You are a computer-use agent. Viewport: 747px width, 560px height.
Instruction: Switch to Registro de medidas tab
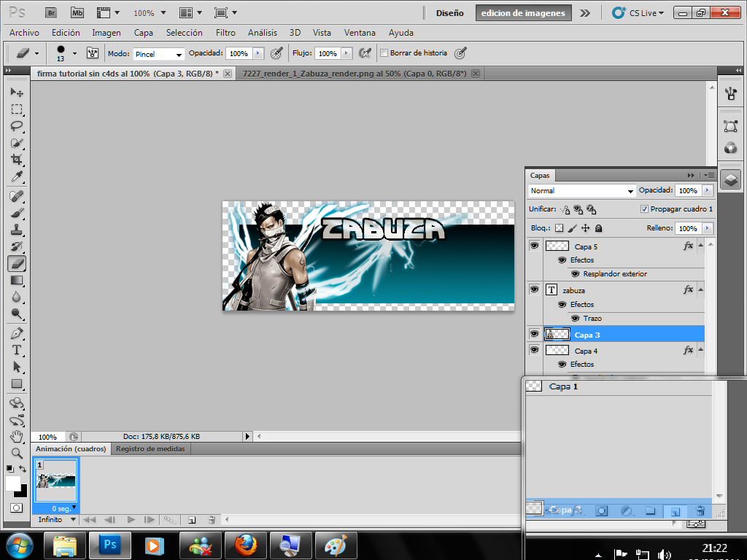pos(150,448)
